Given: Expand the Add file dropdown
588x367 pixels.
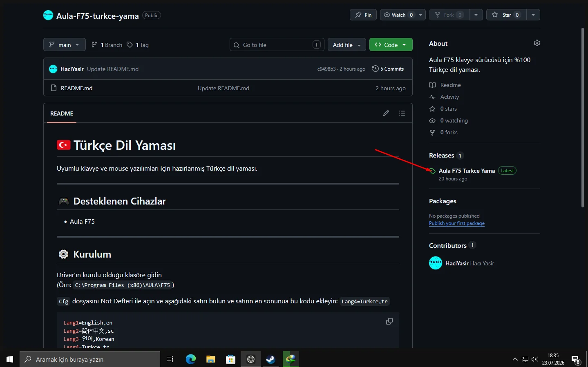Looking at the screenshot, I should [x=347, y=44].
